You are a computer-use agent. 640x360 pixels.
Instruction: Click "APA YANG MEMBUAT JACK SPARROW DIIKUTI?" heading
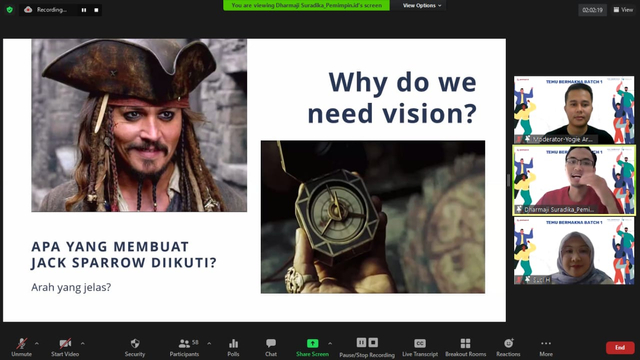tap(124, 255)
